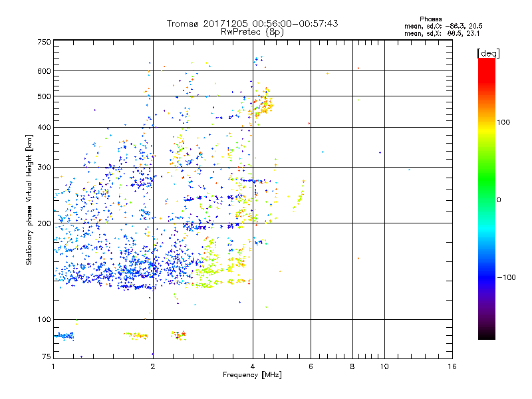Click the y-axis tick value '500'
Image resolution: width=532 pixels, height=399 pixels.
tap(44, 96)
